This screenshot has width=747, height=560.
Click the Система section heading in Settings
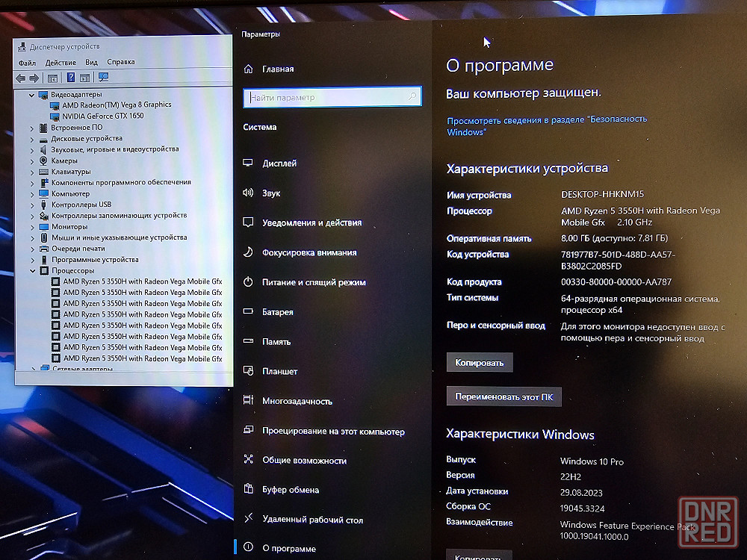tap(260, 127)
